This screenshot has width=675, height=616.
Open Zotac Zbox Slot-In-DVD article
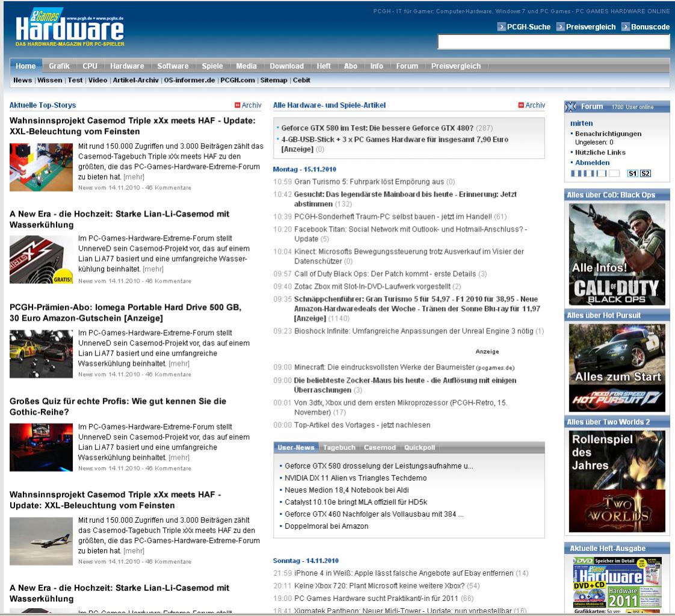click(x=372, y=286)
